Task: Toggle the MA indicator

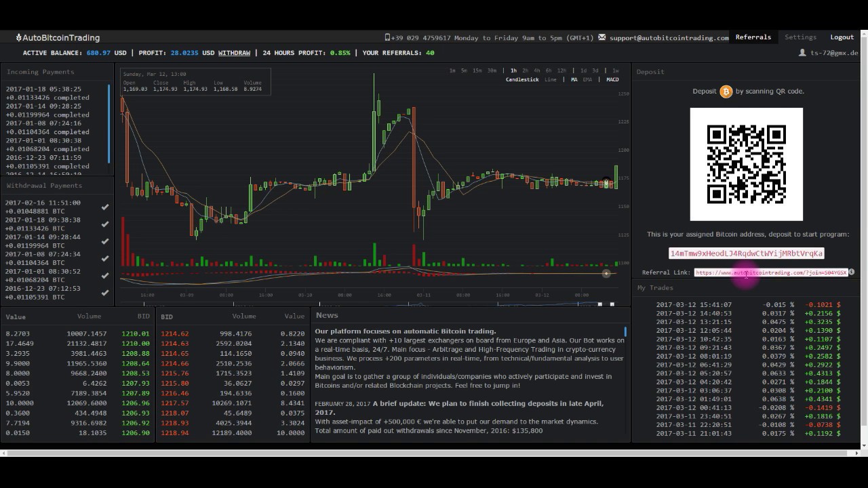Action: click(x=574, y=80)
